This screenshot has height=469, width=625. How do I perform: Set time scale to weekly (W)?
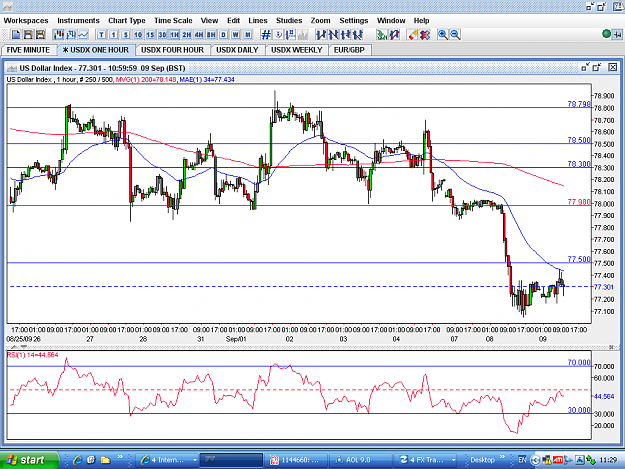pos(236,35)
